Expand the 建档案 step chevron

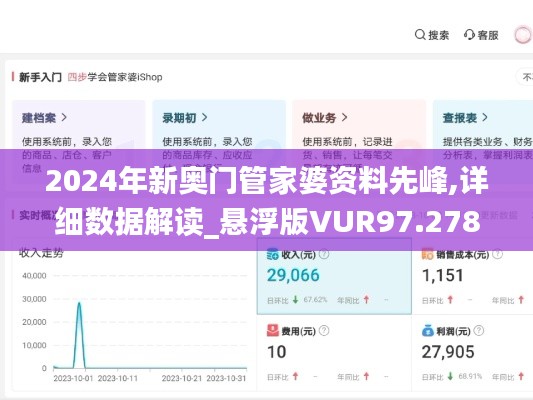[64, 118]
